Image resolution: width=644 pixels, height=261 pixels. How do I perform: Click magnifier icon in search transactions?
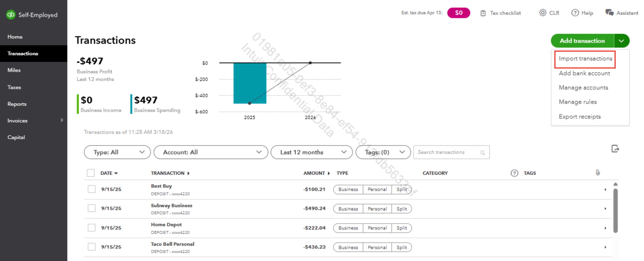(x=483, y=153)
